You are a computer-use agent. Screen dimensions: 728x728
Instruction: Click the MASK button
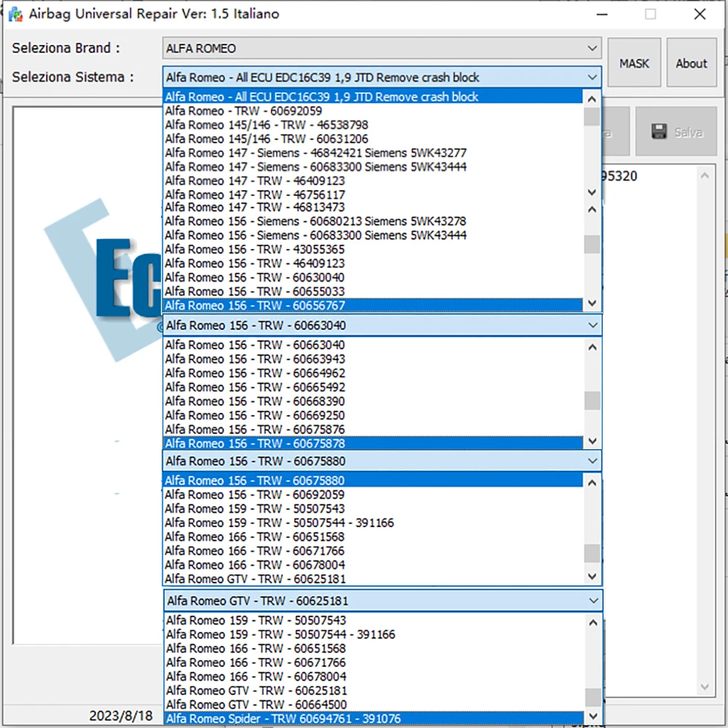634,63
